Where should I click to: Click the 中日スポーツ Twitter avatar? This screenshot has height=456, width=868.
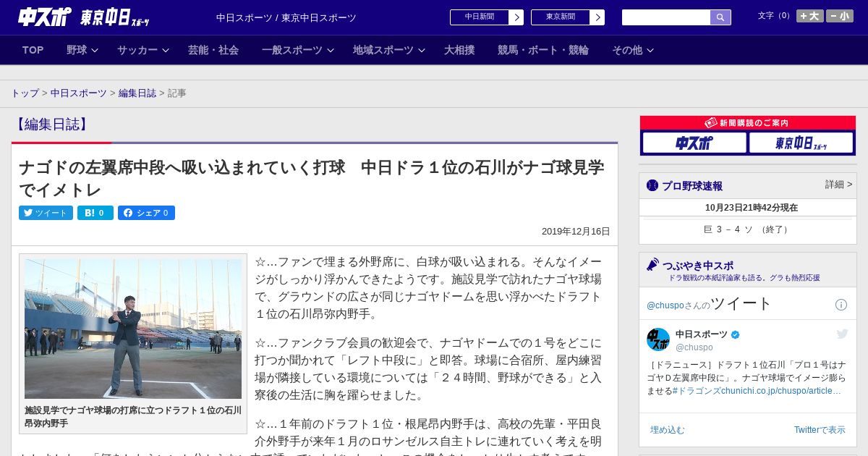pyautogui.click(x=658, y=339)
